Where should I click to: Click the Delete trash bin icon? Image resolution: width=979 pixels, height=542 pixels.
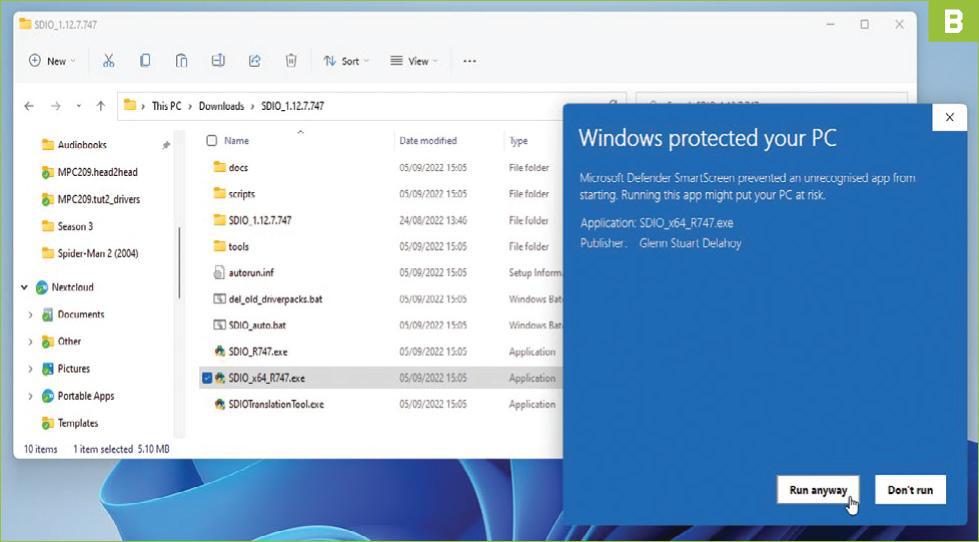(x=291, y=61)
